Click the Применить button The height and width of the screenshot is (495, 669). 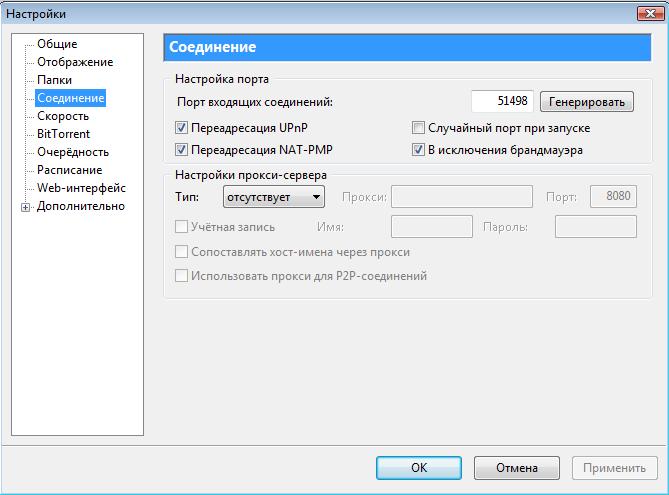(x=614, y=468)
